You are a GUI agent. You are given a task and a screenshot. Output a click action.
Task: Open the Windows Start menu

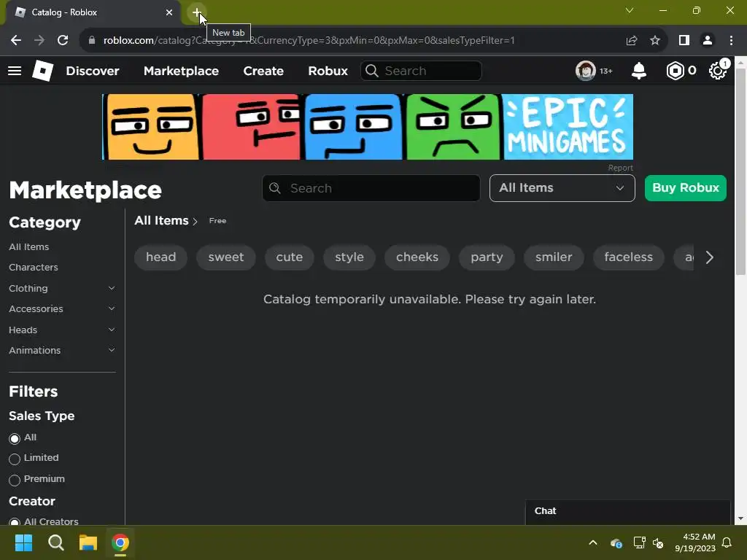23,542
